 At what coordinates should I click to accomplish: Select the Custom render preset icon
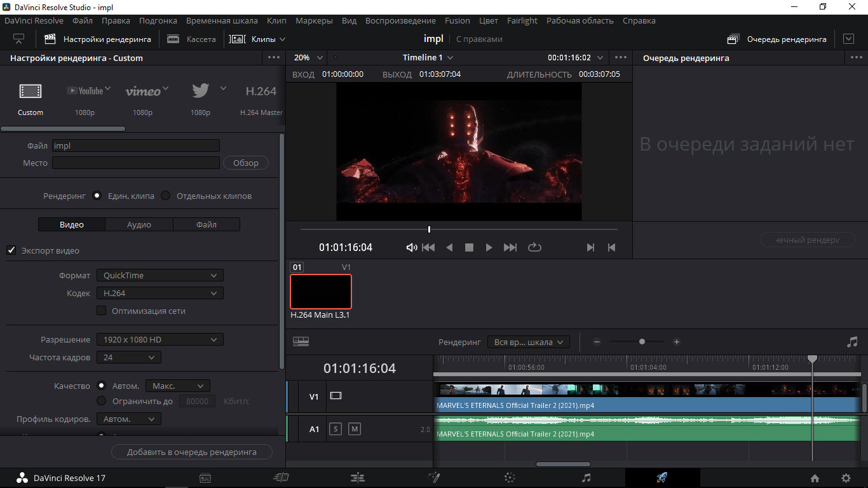(31, 91)
